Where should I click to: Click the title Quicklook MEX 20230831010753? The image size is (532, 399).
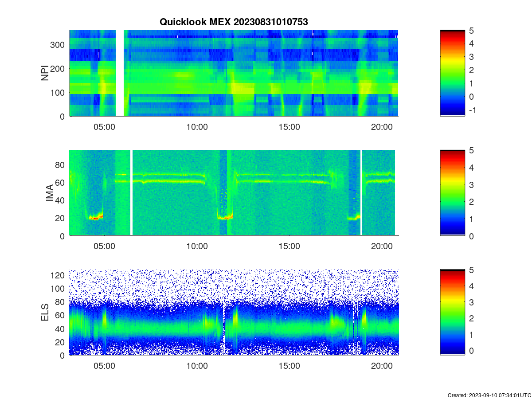pyautogui.click(x=234, y=22)
